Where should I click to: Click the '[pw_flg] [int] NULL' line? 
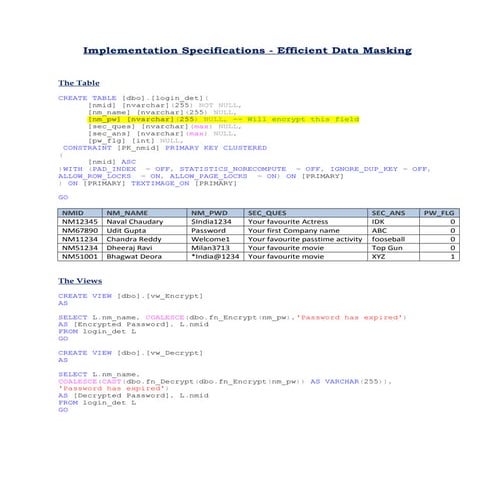[x=135, y=141]
